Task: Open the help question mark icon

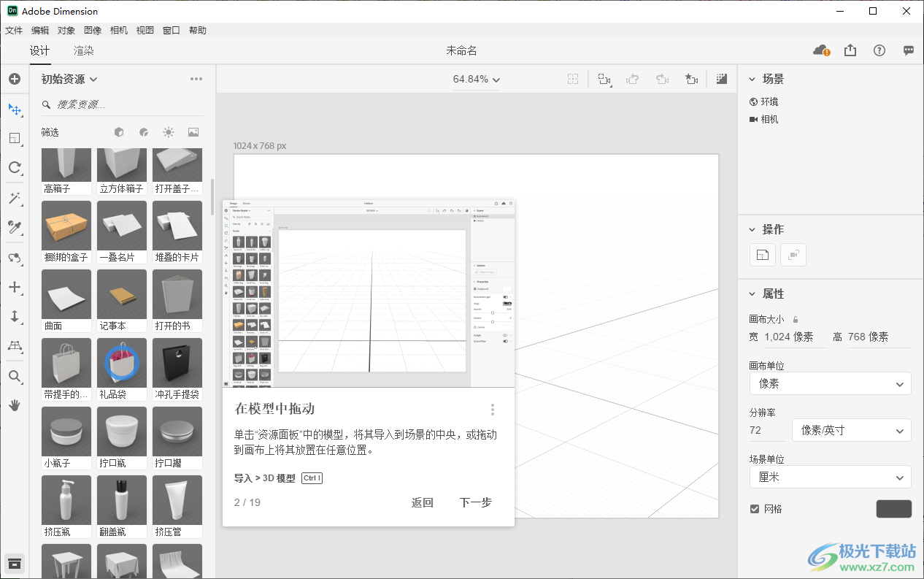Action: tap(879, 50)
